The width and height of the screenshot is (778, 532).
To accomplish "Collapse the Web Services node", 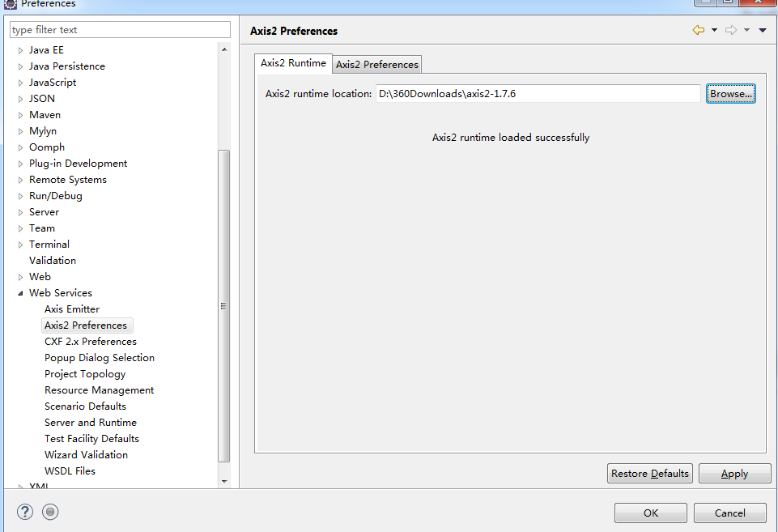I will pyautogui.click(x=20, y=293).
